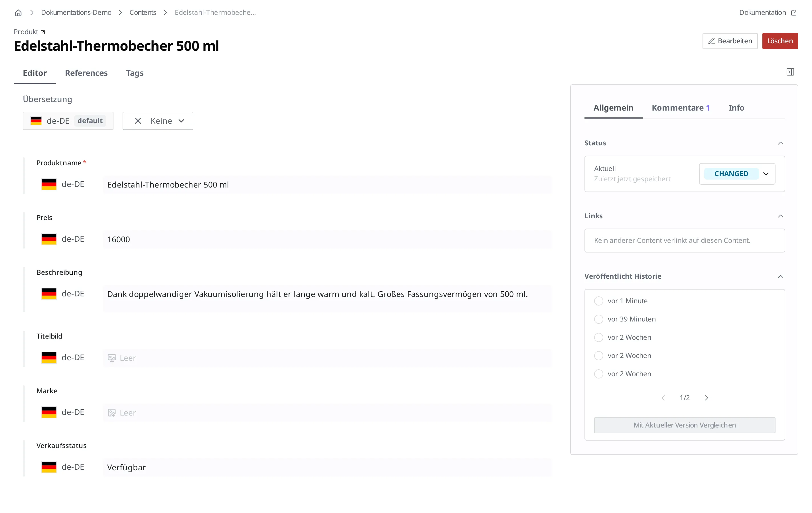The height and width of the screenshot is (513, 812).
Task: Open the Produkt schema external link icon
Action: 43,32
